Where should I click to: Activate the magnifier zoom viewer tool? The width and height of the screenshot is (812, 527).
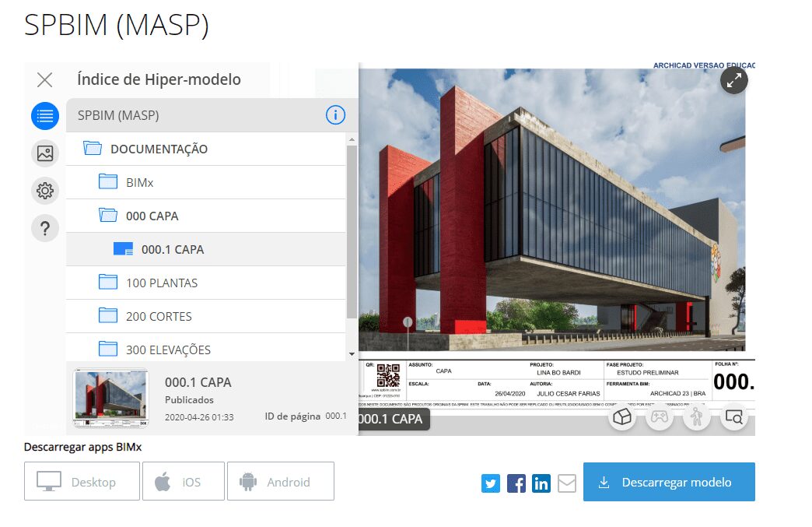pyautogui.click(x=733, y=417)
